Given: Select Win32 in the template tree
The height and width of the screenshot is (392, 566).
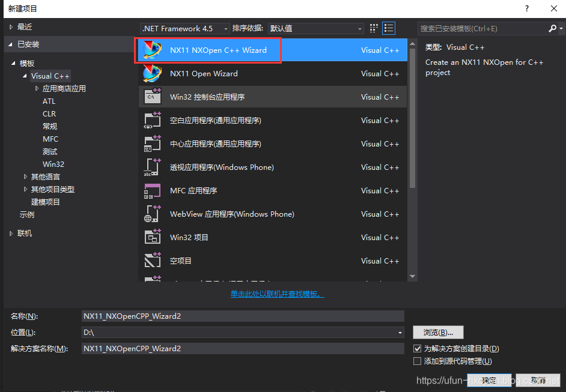Looking at the screenshot, I should pyautogui.click(x=53, y=164).
